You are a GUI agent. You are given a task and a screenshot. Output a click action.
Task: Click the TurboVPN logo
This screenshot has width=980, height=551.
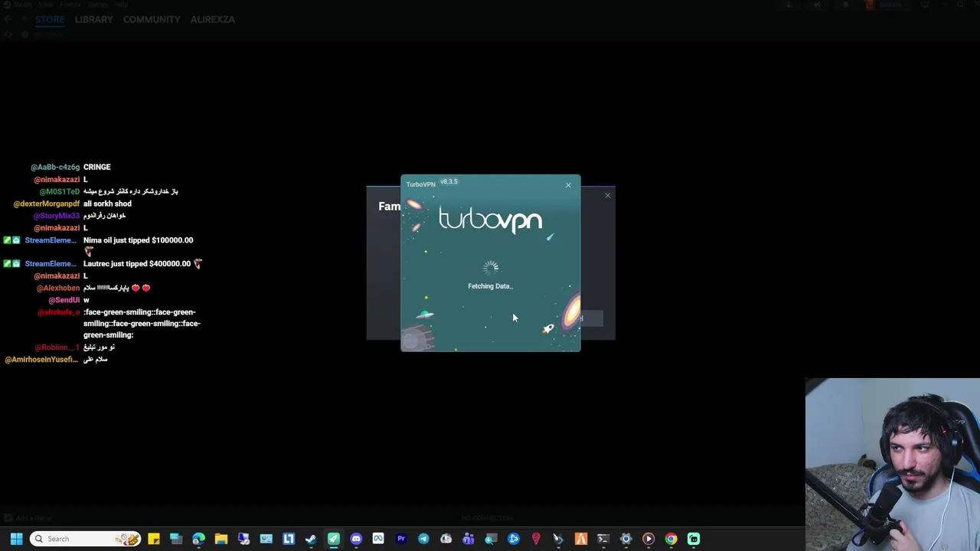pos(491,220)
